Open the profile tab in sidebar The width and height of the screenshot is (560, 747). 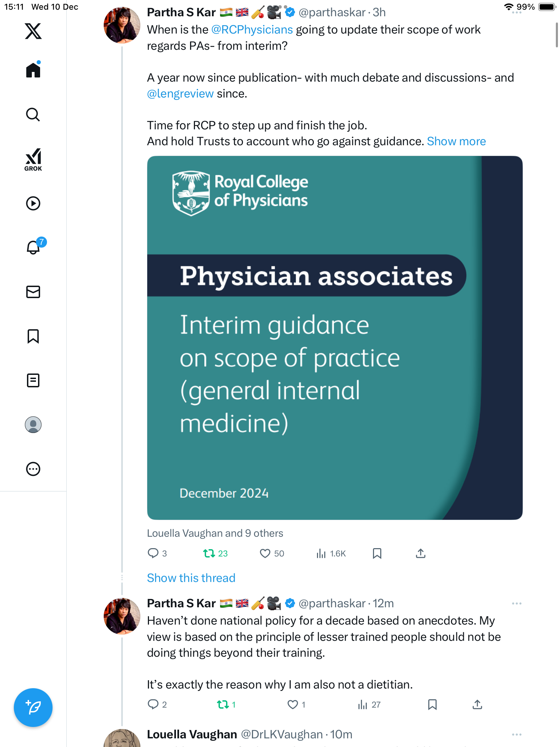tap(33, 425)
